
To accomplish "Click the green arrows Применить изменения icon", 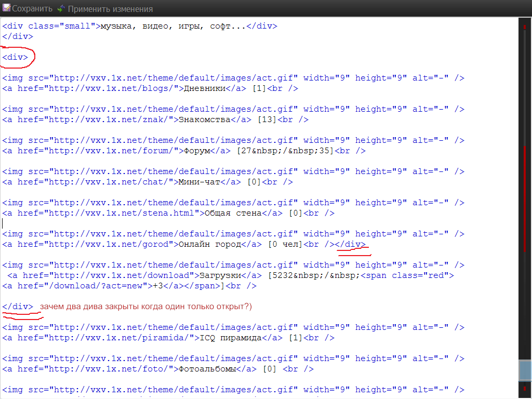I will click(61, 8).
